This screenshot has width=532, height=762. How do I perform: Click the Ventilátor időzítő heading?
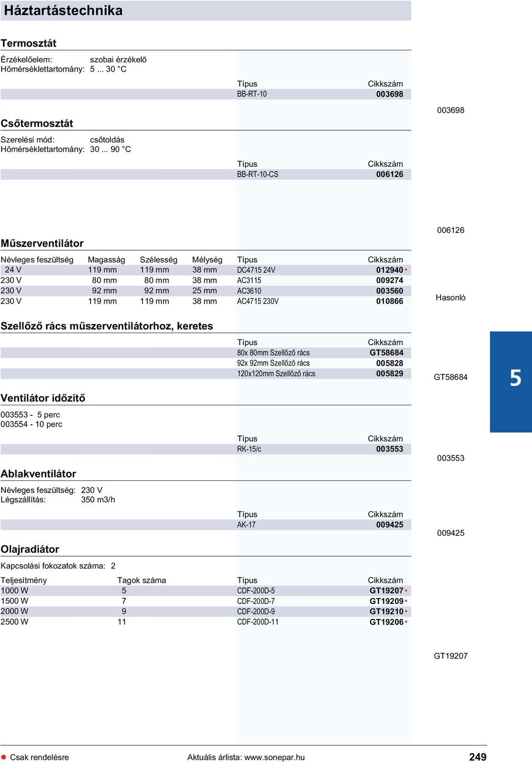click(43, 398)
